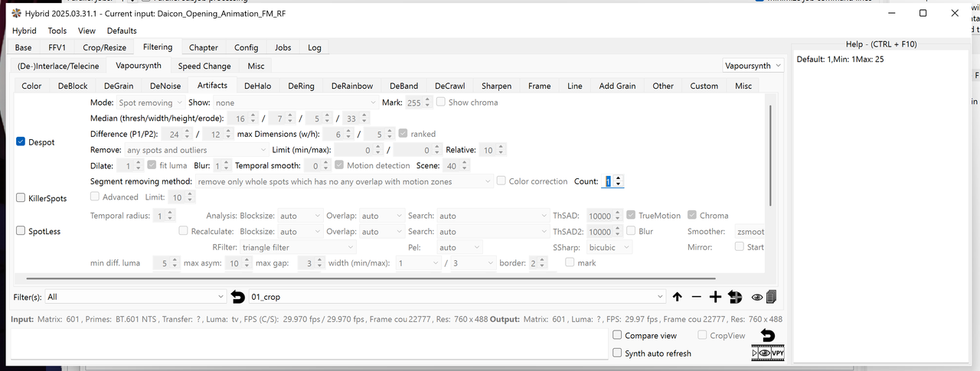Viewport: 980px width, 371px height.
Task: Open the Color filter tab
Action: tap(31, 86)
